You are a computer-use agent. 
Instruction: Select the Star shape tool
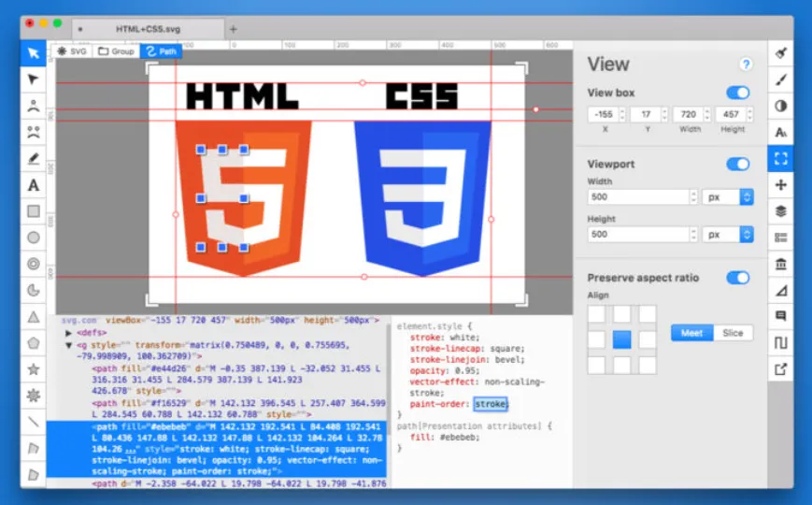click(x=33, y=369)
